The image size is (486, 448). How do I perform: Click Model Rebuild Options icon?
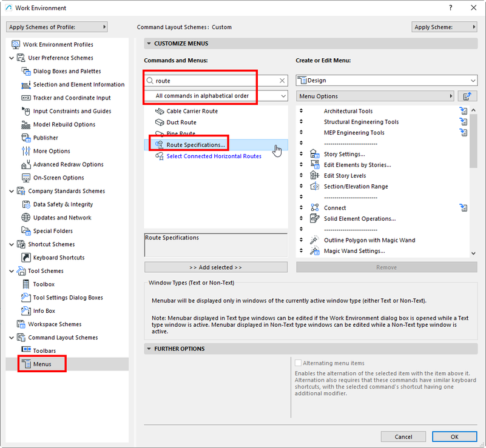(x=25, y=124)
